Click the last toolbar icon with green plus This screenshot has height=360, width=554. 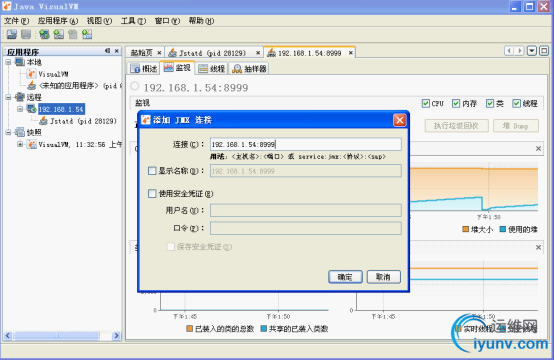(x=87, y=34)
